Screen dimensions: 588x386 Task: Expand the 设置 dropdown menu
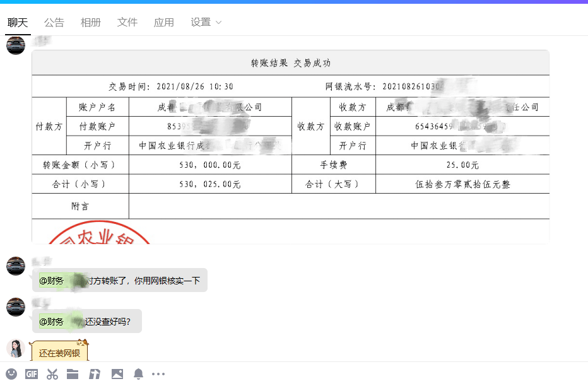pyautogui.click(x=206, y=23)
